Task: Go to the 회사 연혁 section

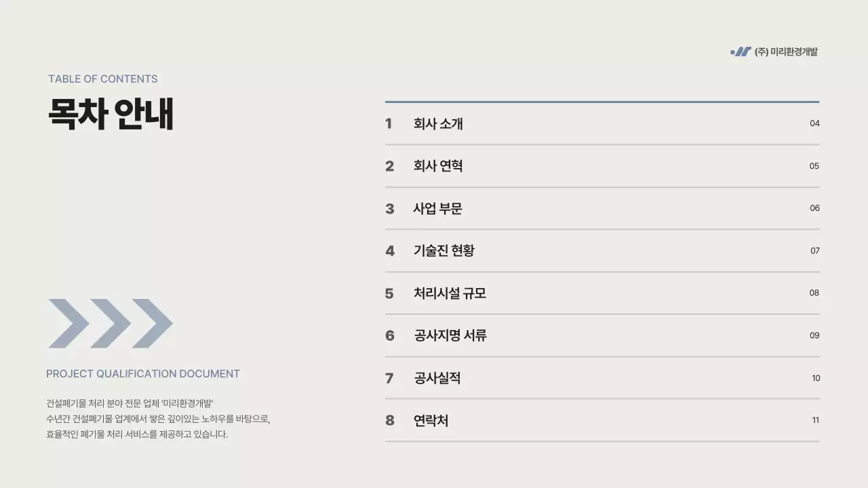Action: [x=438, y=166]
